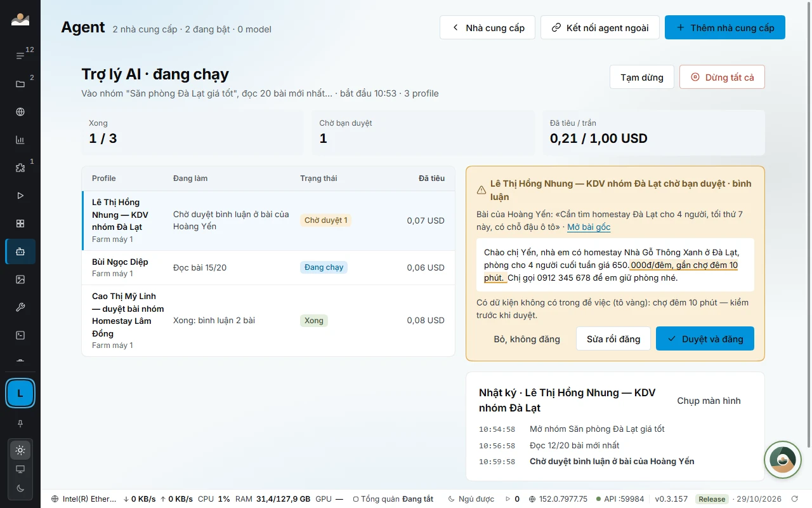The width and height of the screenshot is (812, 508).
Task: Switch to system theme monitor toggle
Action: pyautogui.click(x=20, y=469)
